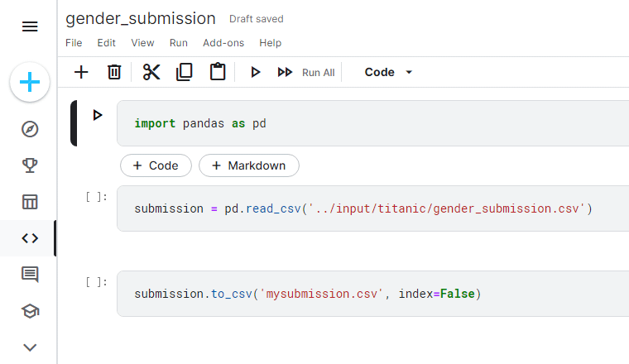The image size is (629, 364).
Task: Click the 'mysubmission.csv' string
Action: point(321,294)
